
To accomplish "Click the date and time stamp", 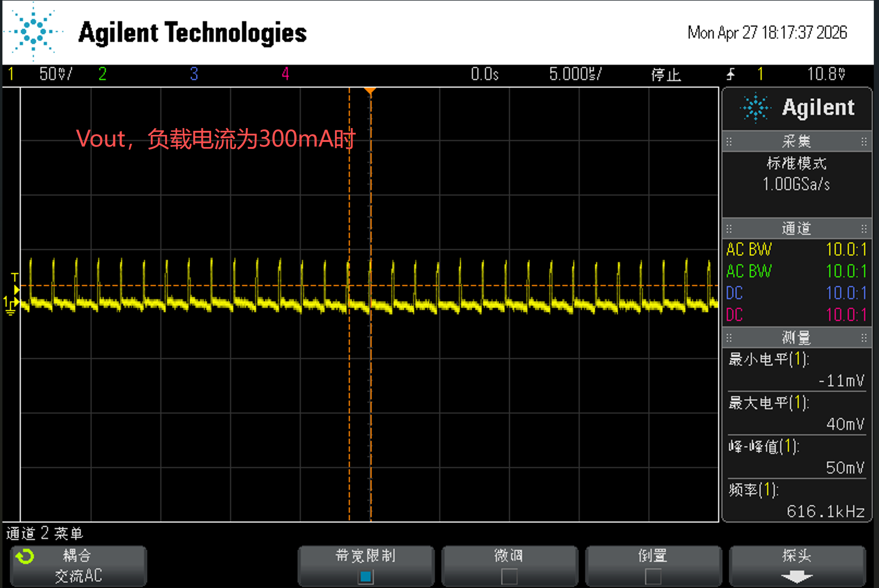I will click(x=767, y=33).
